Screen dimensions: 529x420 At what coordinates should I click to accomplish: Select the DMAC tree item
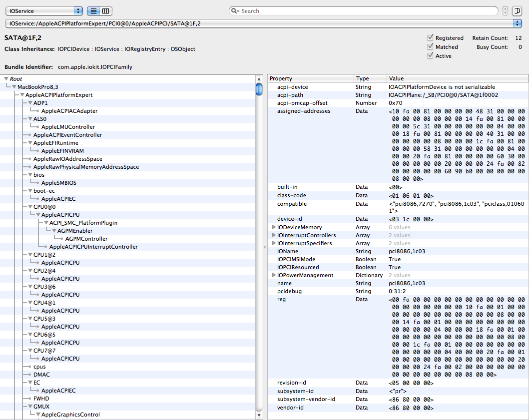[41, 375]
